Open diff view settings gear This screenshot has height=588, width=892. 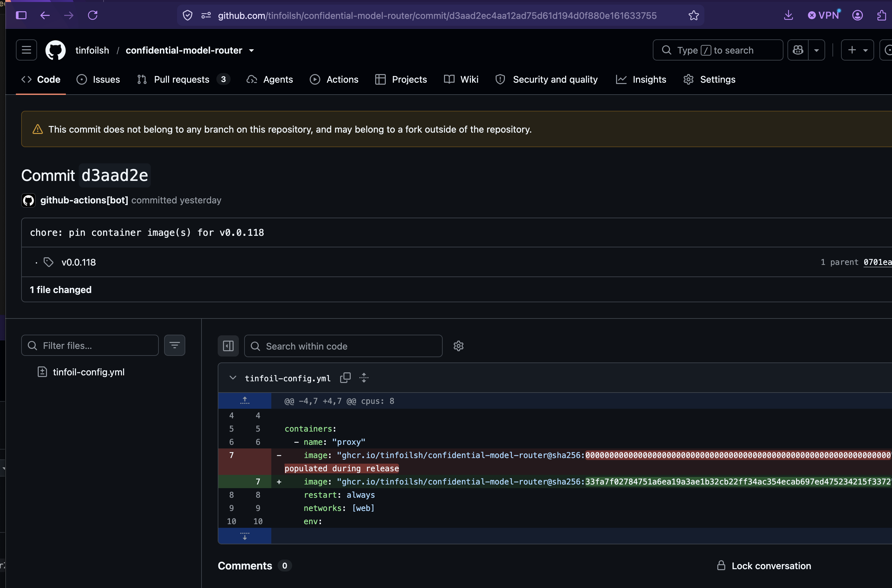(458, 346)
